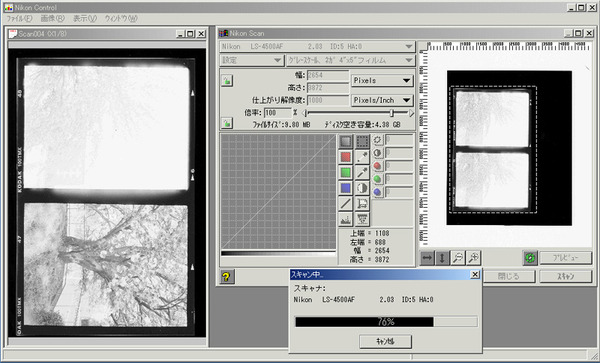Viewport: 600px width, 363px height.
Task: Click the gray master channel button
Action: (346, 142)
